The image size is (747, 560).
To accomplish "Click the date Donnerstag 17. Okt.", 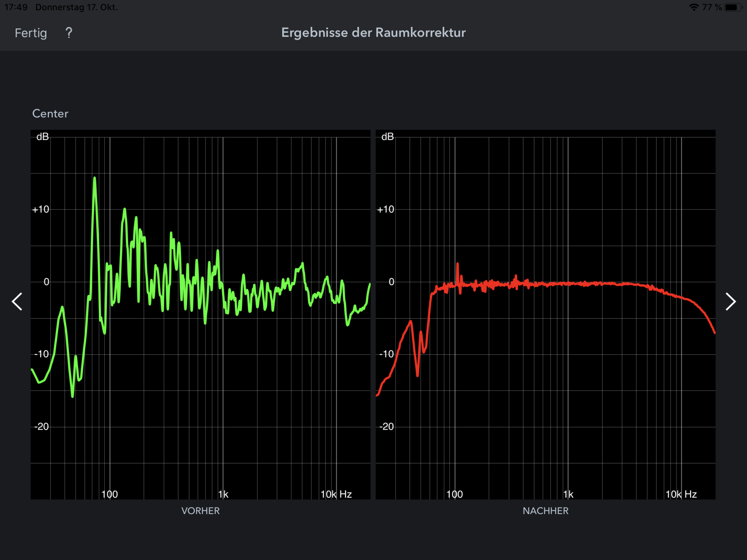I will tap(76, 7).
